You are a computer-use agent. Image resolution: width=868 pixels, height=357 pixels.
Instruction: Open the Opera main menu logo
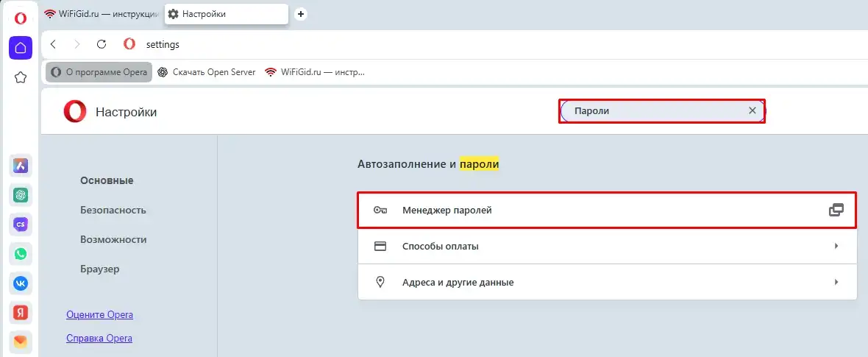click(x=21, y=18)
